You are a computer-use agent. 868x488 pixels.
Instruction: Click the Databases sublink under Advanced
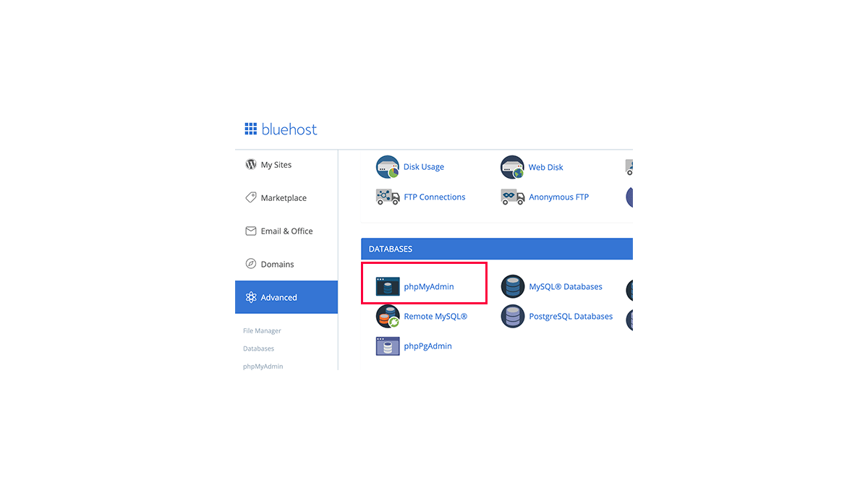[x=258, y=348]
